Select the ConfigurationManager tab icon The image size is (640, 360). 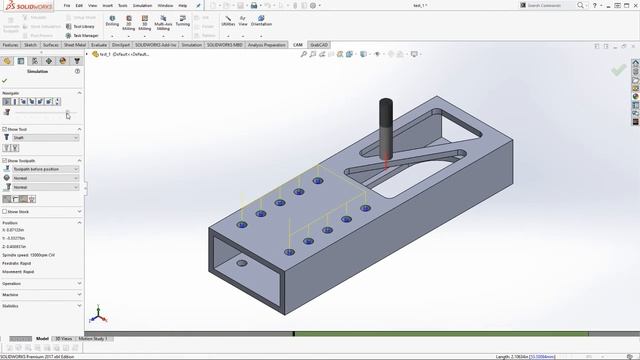coord(35,61)
